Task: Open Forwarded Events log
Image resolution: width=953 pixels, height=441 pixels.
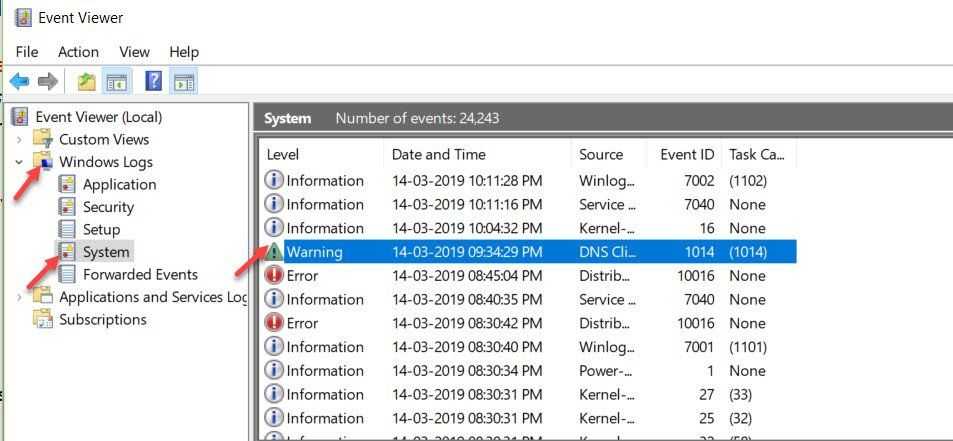Action: (x=140, y=275)
